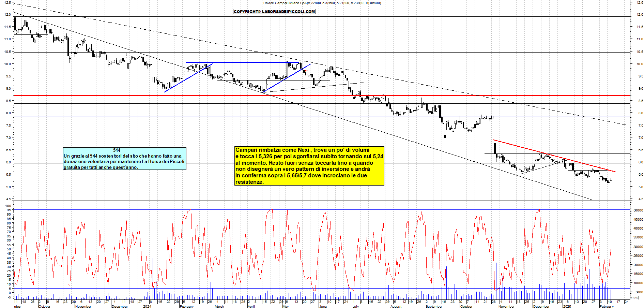This screenshot has width=644, height=308.
Task: Click the May month label
Action: coord(286,306)
